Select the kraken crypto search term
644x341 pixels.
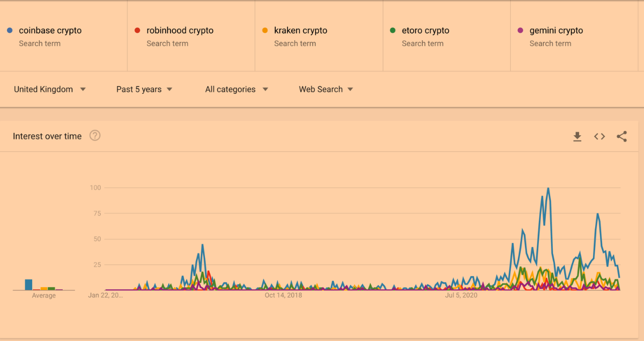(x=301, y=31)
